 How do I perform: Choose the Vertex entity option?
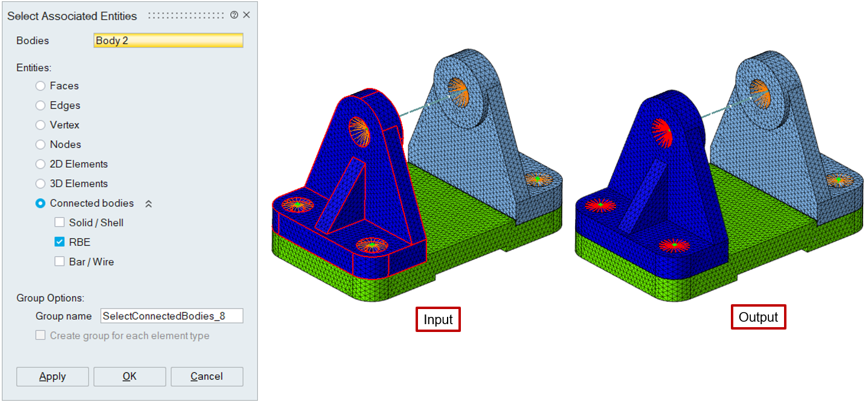click(40, 126)
